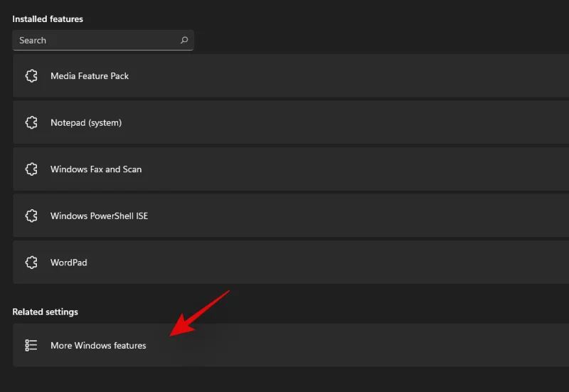This screenshot has width=569, height=392.
Task: Click the Notepad (system) feature icon
Action: (31, 123)
